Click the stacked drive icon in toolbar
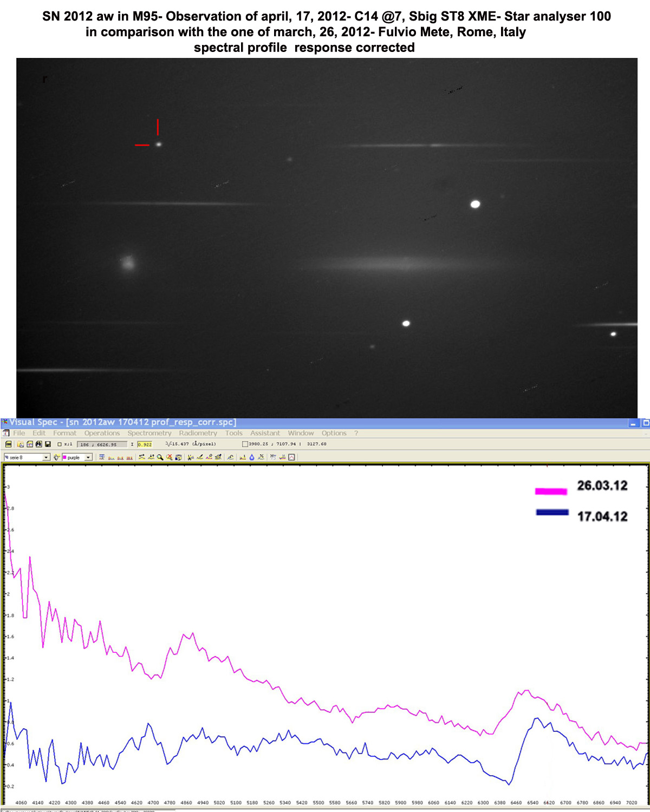650x812 pixels. (x=8, y=444)
